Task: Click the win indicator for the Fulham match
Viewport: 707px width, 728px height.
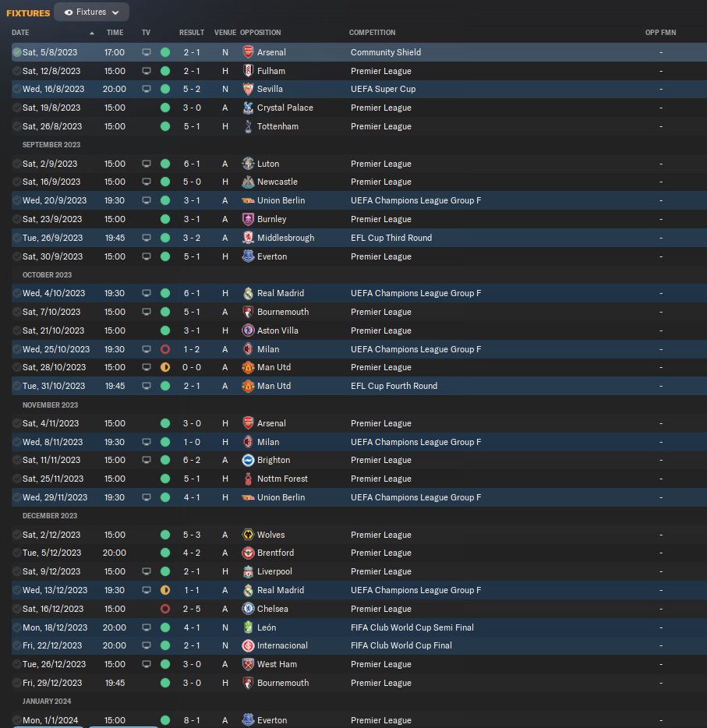Action: coord(165,71)
